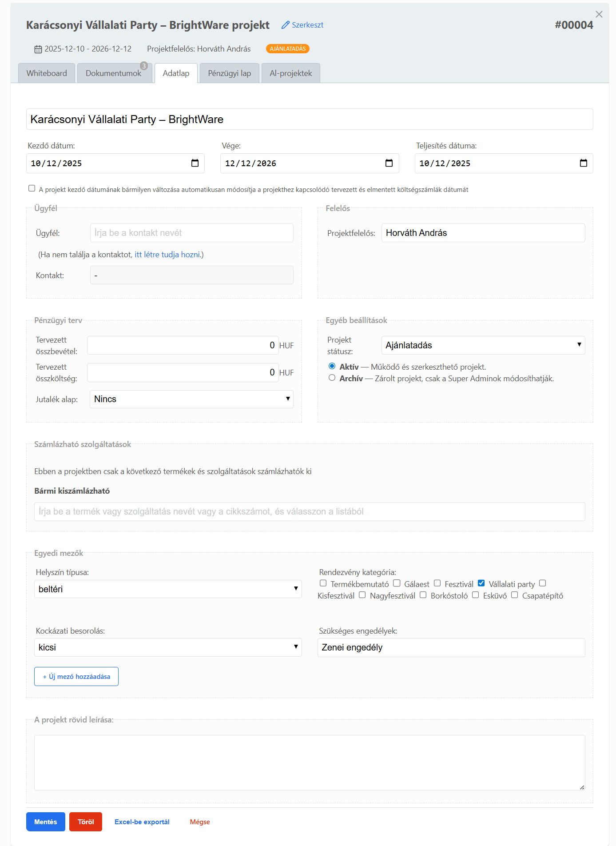Close the project dialog with X
The image size is (616, 846).
click(599, 14)
